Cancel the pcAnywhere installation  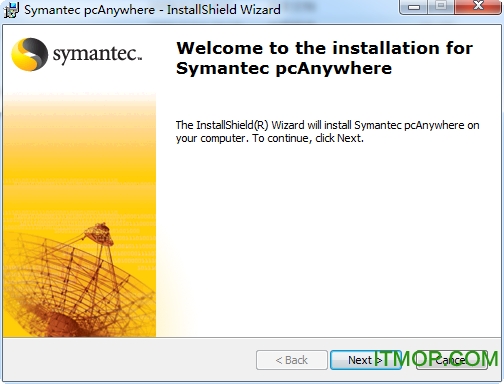(452, 360)
